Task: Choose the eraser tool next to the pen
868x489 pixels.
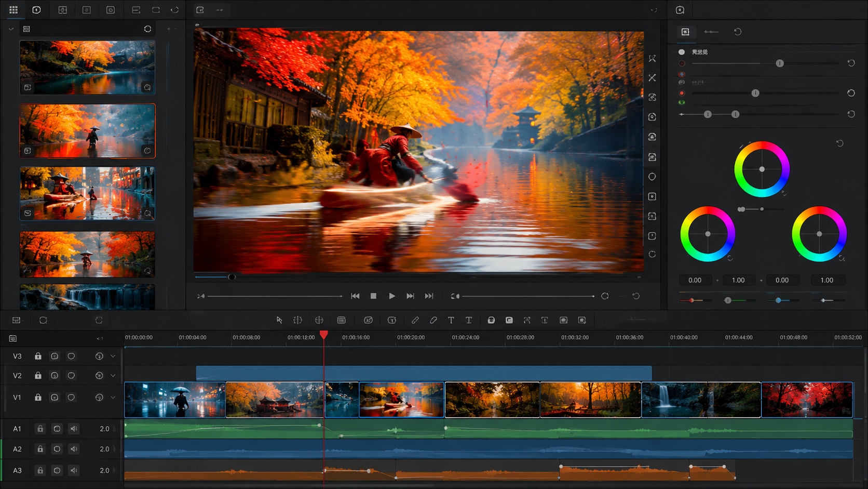Action: point(433,320)
